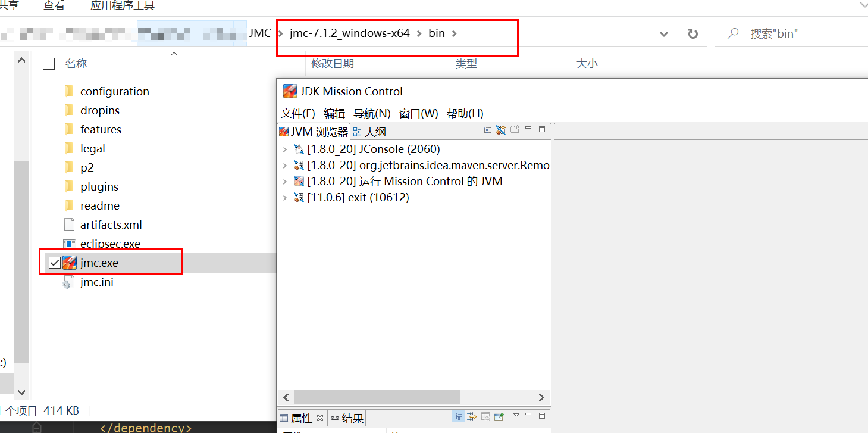Click the Mission Control JVM icon
Image resolution: width=868 pixels, height=433 pixels.
click(299, 181)
